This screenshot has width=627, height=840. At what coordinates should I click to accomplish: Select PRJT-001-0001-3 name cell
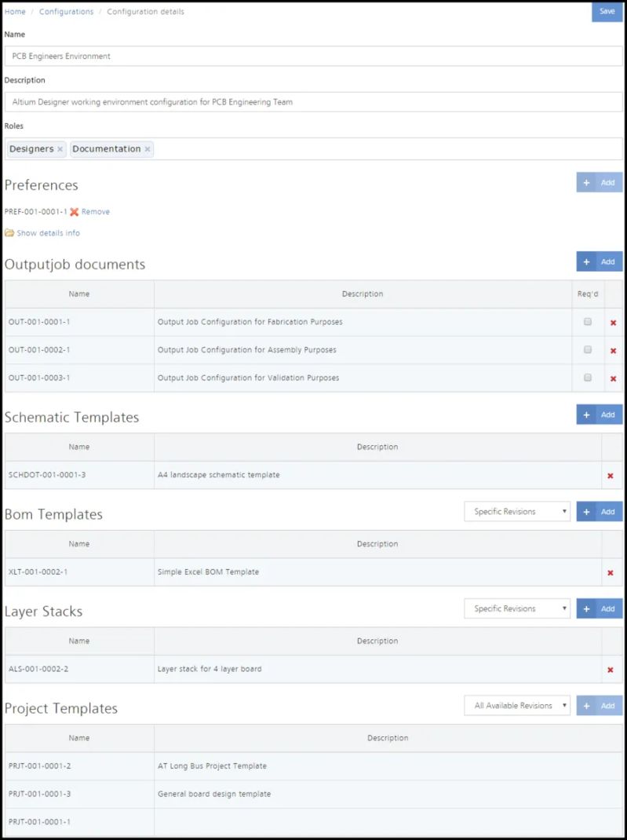[79, 794]
